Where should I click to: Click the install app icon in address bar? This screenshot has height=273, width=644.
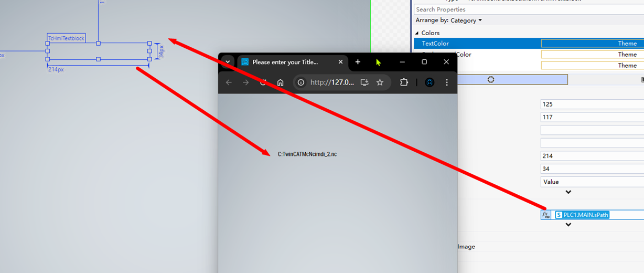[x=364, y=82]
